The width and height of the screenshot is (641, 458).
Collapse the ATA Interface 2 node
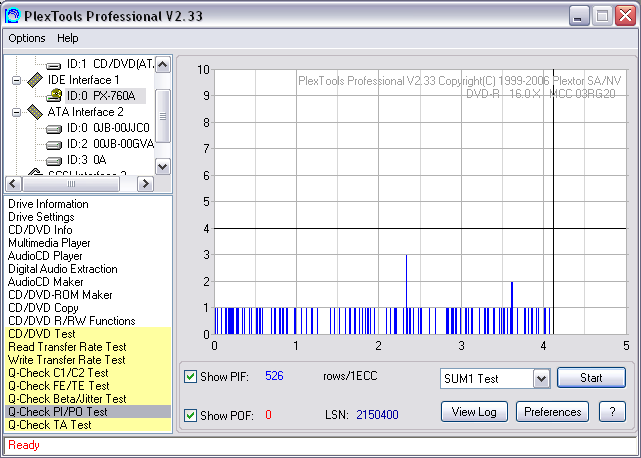click(x=16, y=112)
